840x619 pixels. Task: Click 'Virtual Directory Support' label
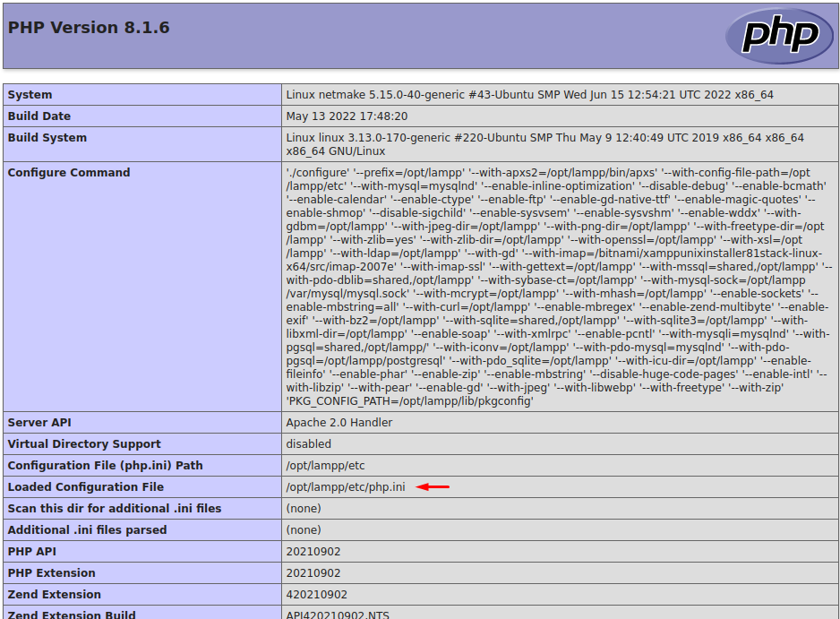click(x=84, y=443)
